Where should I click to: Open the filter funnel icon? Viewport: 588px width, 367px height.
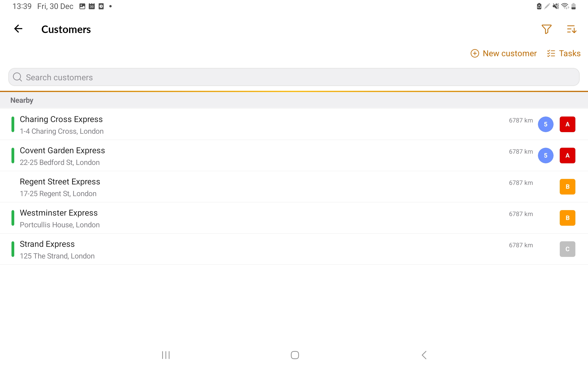click(x=546, y=29)
